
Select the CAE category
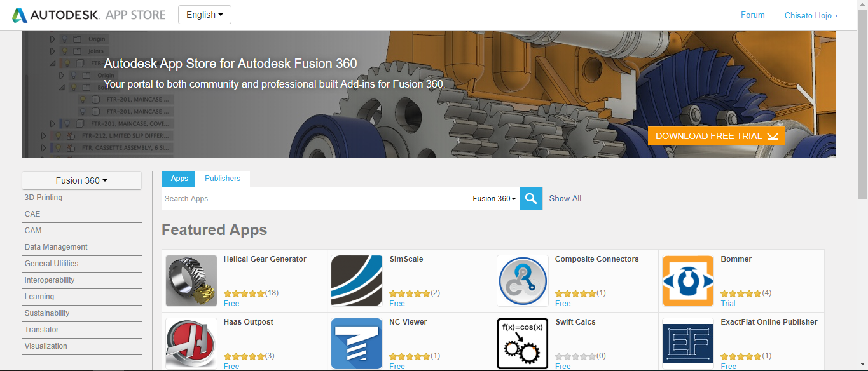coord(82,214)
